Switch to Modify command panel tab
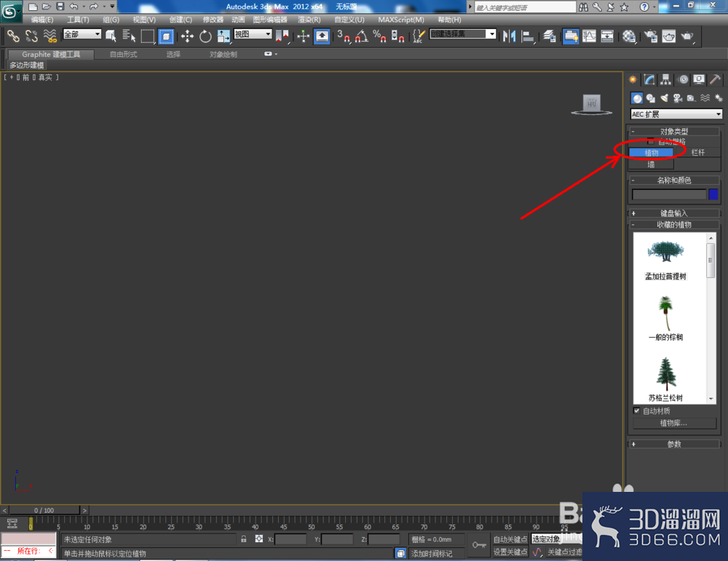The height and width of the screenshot is (561, 728). (649, 80)
